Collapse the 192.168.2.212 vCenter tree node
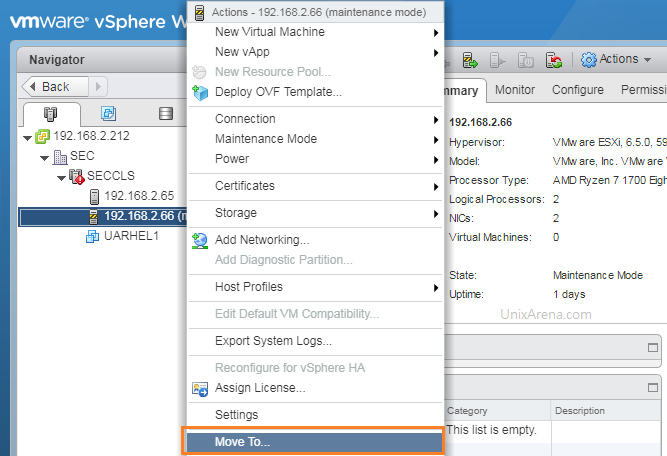The width and height of the screenshot is (667, 456). click(x=28, y=138)
